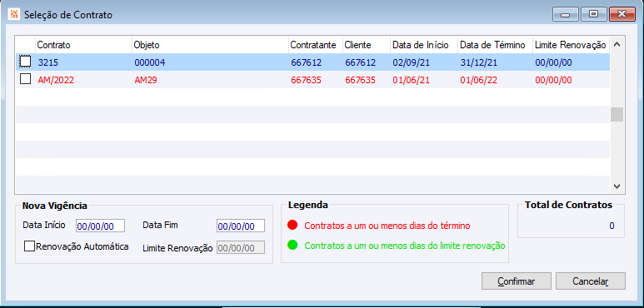Click the scroll down arrow of the contract list
This screenshot has height=308, width=644.
pyautogui.click(x=617, y=186)
